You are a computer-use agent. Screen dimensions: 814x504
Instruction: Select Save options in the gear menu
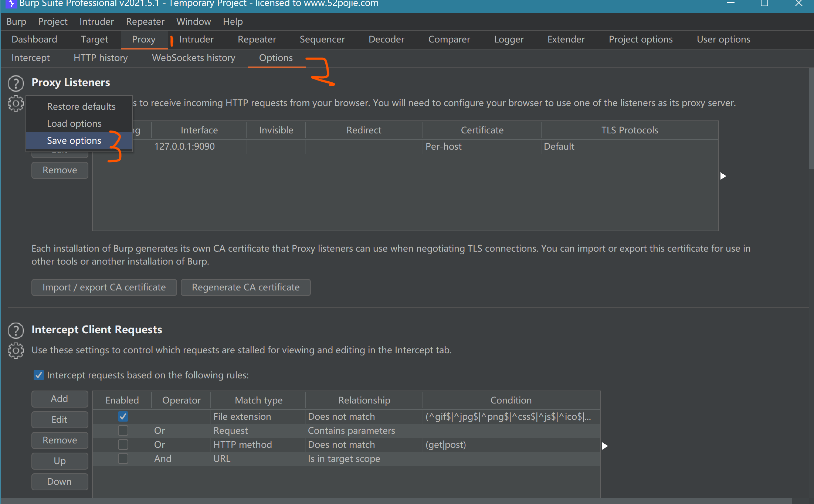coord(79,140)
